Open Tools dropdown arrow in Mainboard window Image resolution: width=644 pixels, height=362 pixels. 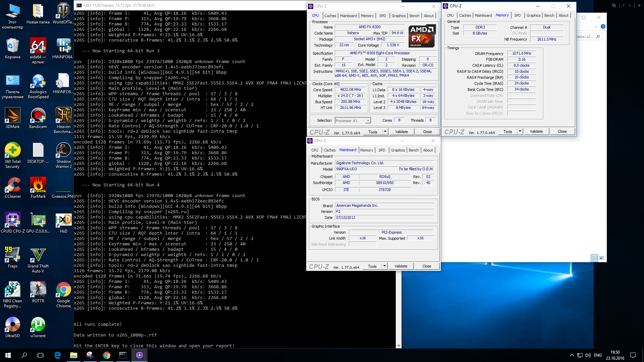coord(384,266)
